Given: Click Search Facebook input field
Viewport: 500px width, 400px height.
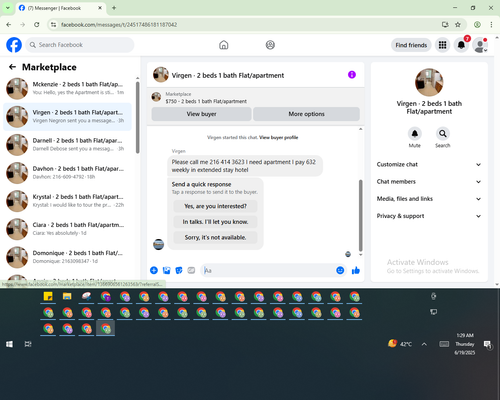Looking at the screenshot, I should 80,45.
